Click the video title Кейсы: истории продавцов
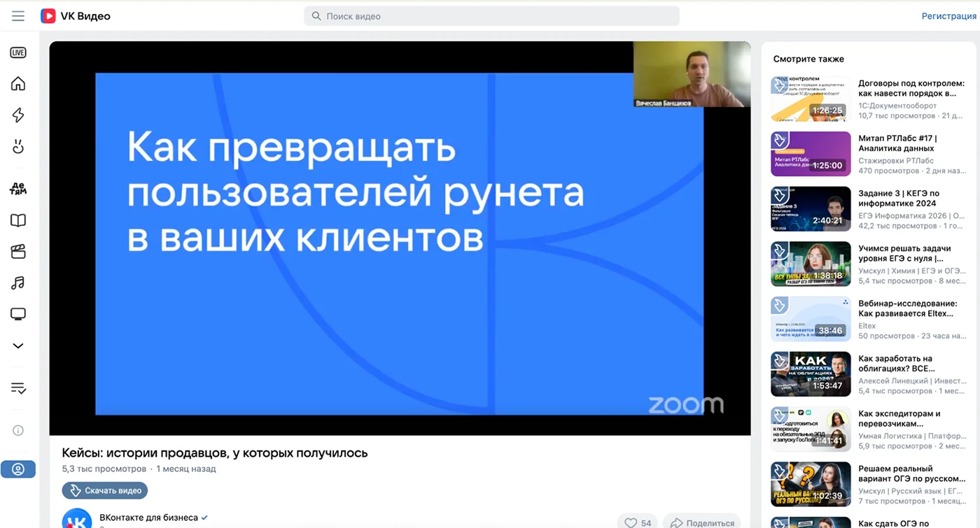Screen dimensions: 980x528 pyautogui.click(x=215, y=452)
